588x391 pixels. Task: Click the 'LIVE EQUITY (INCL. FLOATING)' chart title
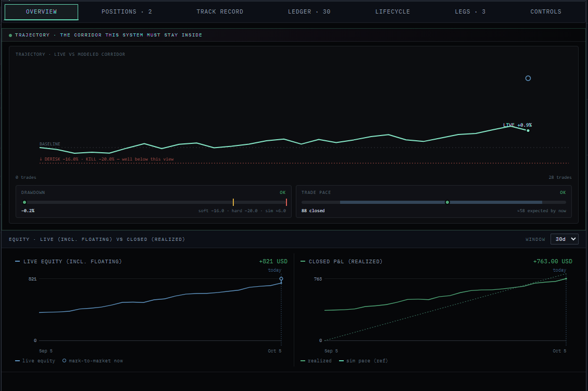[x=73, y=262]
